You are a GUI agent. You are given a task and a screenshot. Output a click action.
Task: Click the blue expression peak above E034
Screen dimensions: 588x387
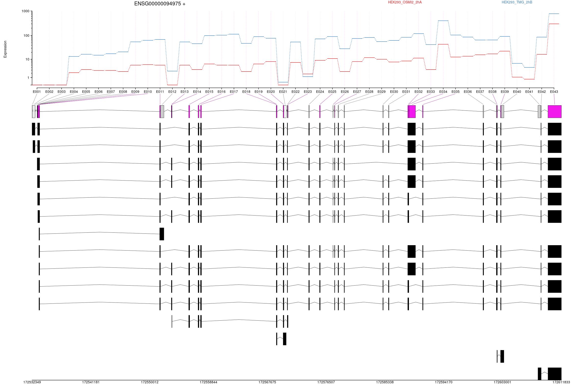point(443,21)
